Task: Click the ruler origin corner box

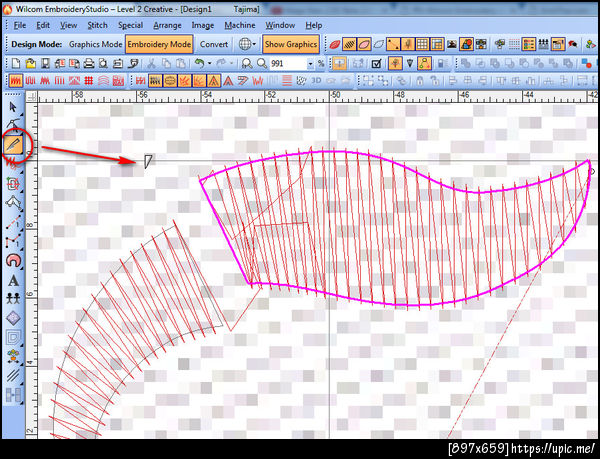Action: (32, 97)
